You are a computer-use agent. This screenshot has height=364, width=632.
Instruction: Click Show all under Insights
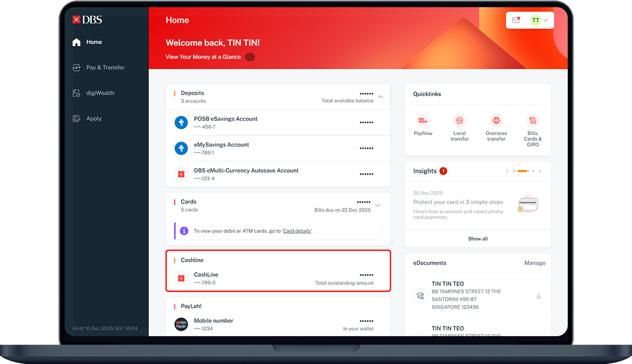click(478, 239)
